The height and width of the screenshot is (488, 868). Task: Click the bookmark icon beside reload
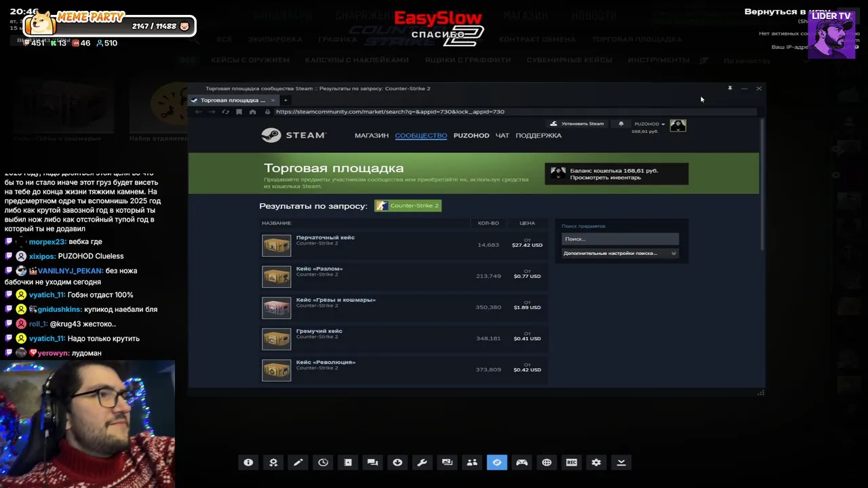click(x=239, y=112)
